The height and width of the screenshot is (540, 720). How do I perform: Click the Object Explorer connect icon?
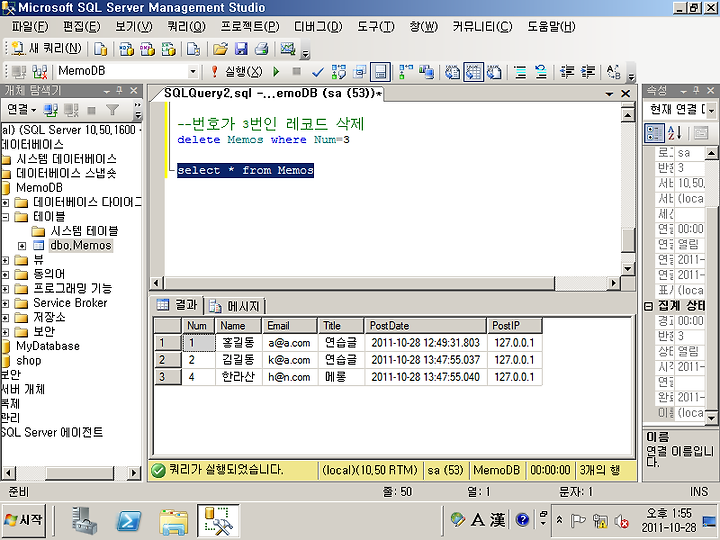51,110
